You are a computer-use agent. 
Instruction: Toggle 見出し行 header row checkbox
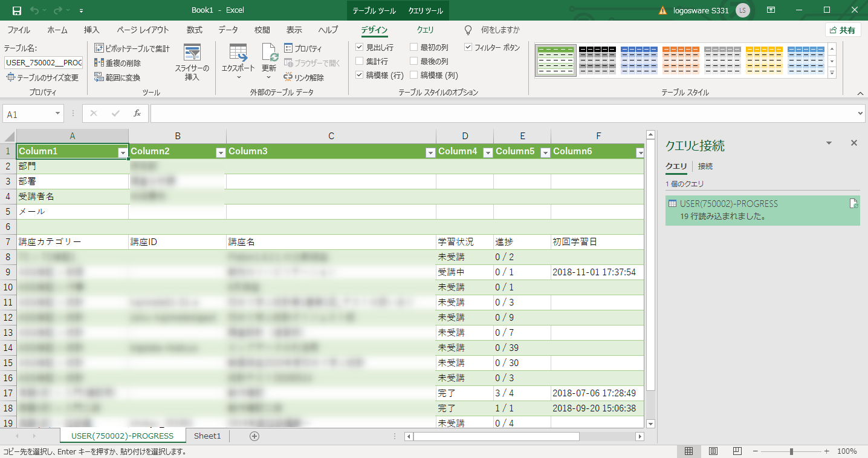pyautogui.click(x=360, y=47)
